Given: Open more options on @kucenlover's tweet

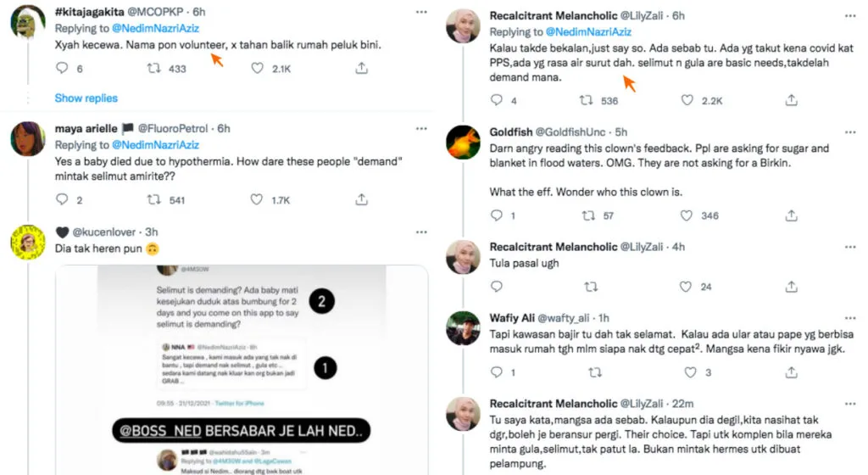Looking at the screenshot, I should [x=421, y=232].
